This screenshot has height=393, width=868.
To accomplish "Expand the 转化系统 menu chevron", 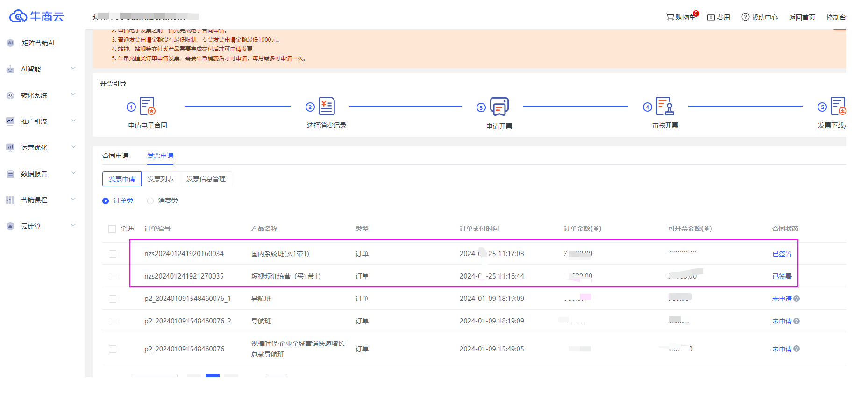I will (x=73, y=95).
